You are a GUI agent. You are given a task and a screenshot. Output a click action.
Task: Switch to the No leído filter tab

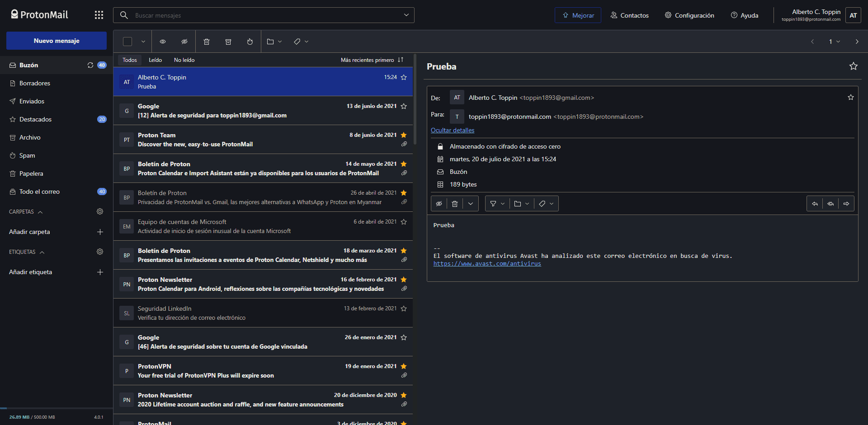click(184, 60)
